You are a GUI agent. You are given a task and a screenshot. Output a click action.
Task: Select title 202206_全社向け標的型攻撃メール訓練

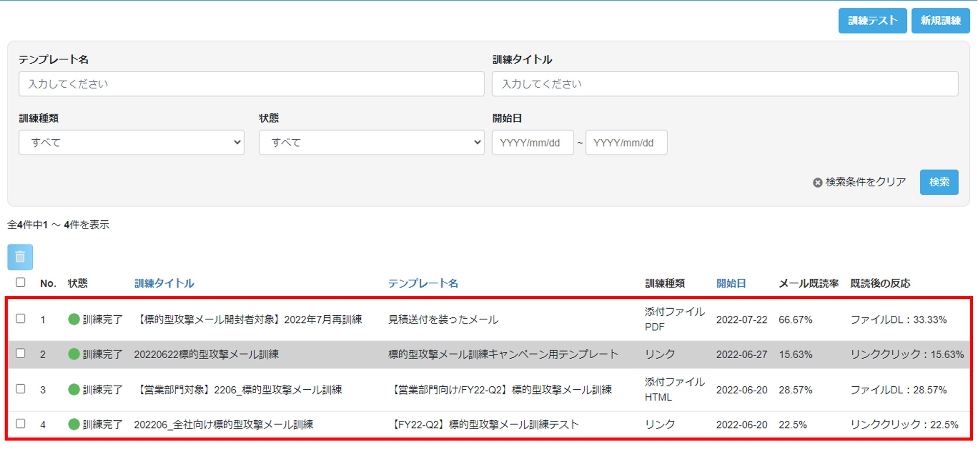[x=224, y=424]
